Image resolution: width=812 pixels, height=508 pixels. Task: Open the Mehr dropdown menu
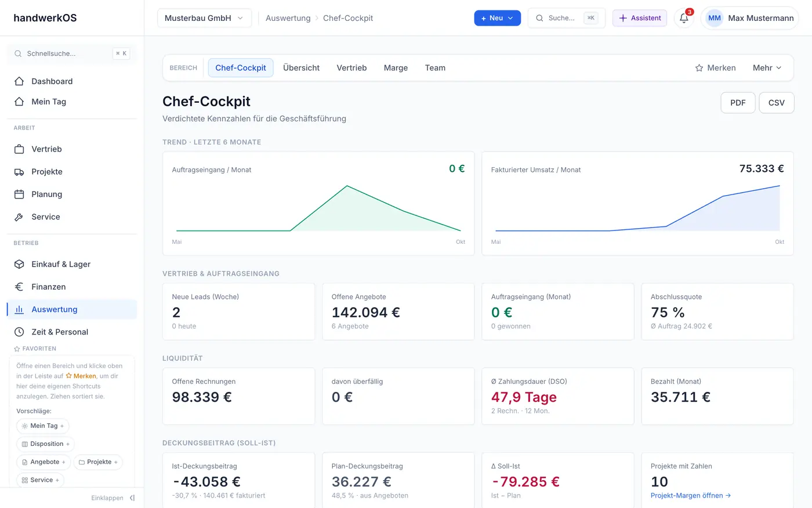pyautogui.click(x=767, y=68)
